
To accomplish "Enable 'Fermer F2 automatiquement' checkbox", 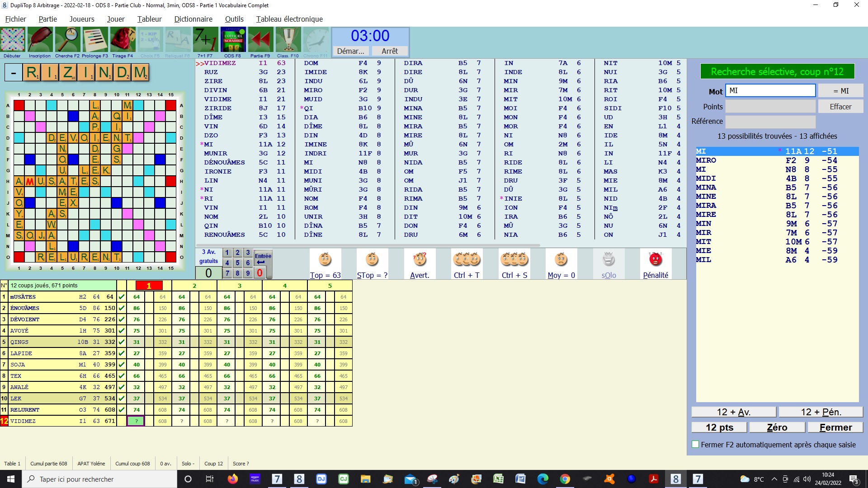I will click(696, 445).
